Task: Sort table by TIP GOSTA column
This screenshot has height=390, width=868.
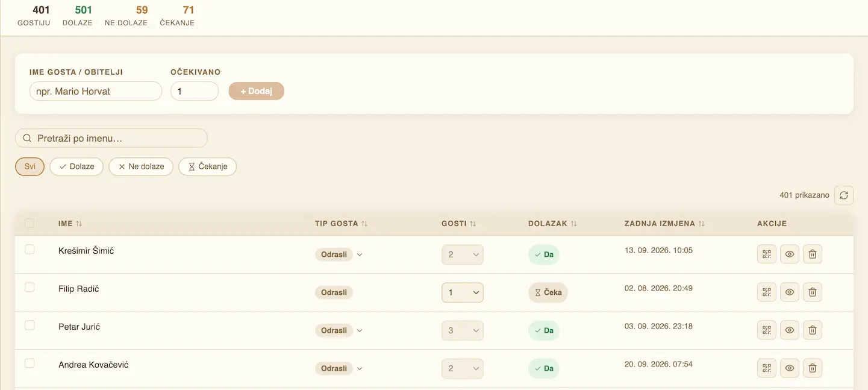Action: 341,224
